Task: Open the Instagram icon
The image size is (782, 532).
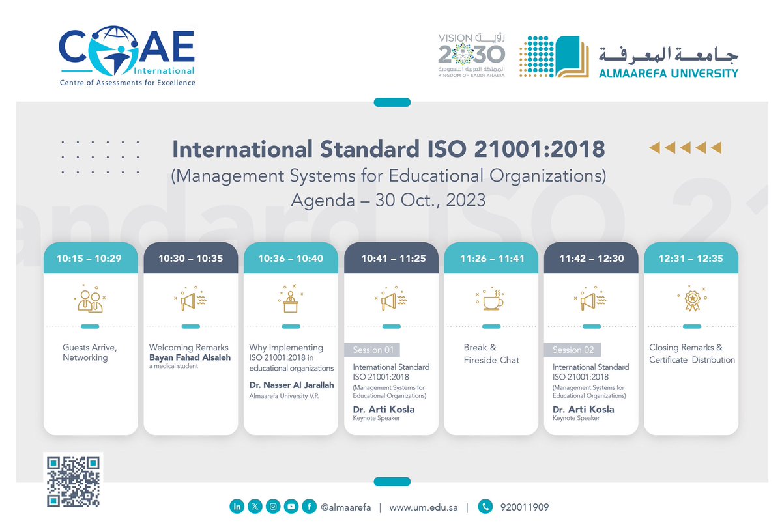Action: (x=273, y=506)
